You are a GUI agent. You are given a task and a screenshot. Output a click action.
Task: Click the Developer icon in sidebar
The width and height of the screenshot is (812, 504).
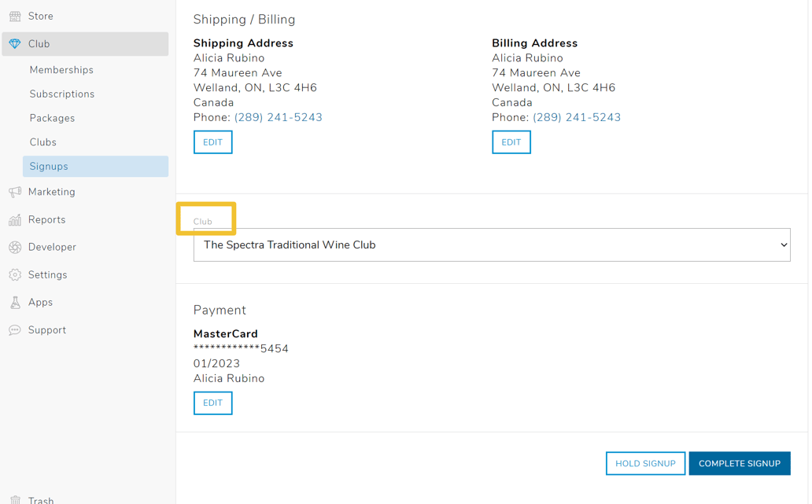(x=15, y=247)
